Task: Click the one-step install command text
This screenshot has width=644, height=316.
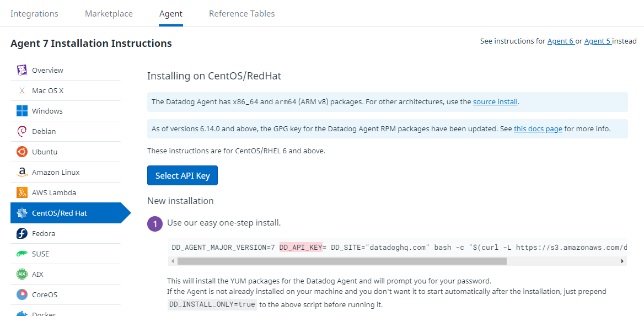Action: [x=399, y=248]
